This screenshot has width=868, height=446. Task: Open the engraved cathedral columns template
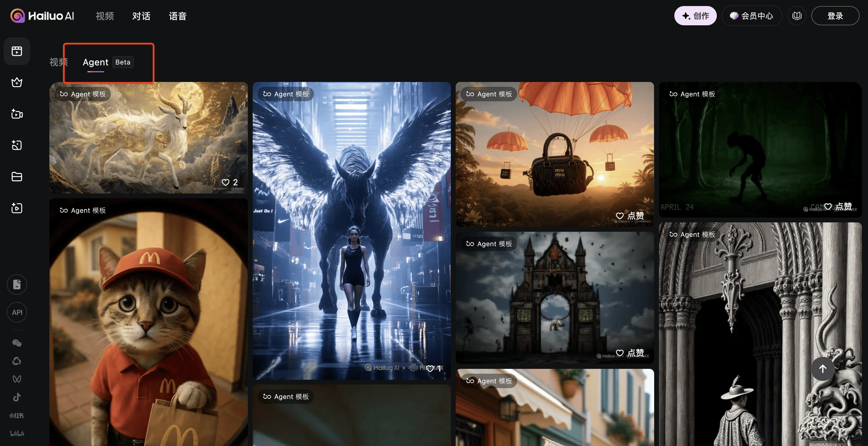pos(760,334)
